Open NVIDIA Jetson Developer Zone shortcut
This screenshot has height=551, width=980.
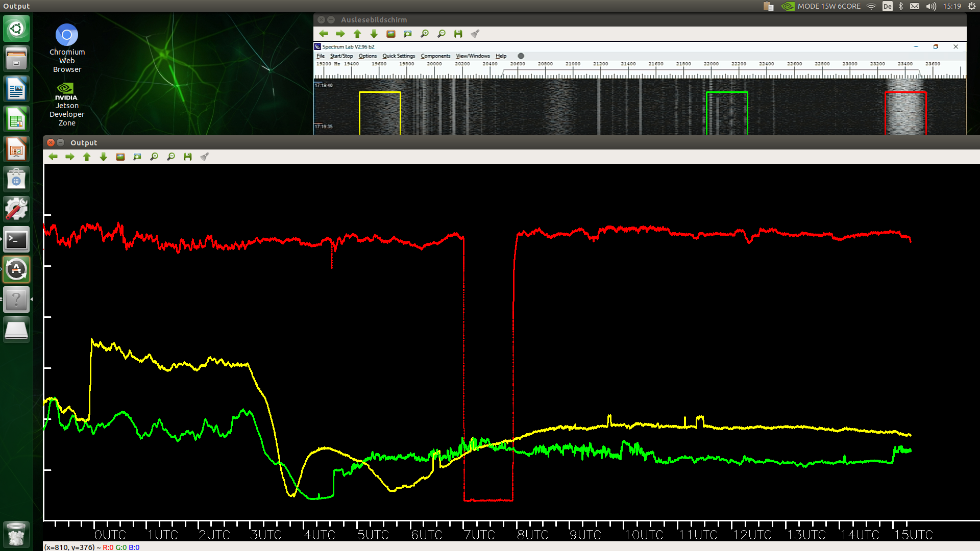67,105
